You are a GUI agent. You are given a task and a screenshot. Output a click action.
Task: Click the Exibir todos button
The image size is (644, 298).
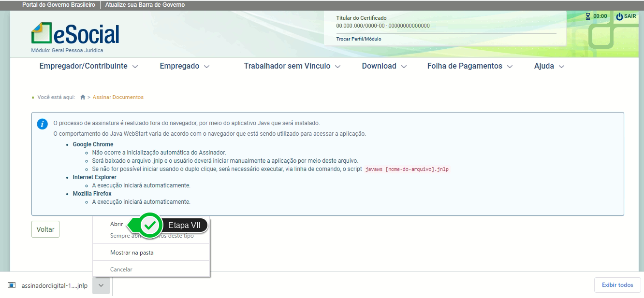click(617, 285)
